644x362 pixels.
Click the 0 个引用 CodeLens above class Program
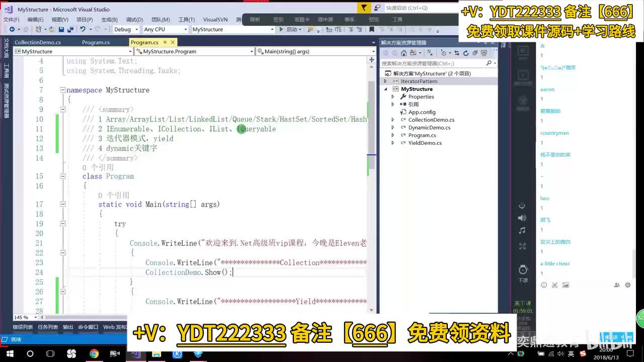tap(98, 167)
